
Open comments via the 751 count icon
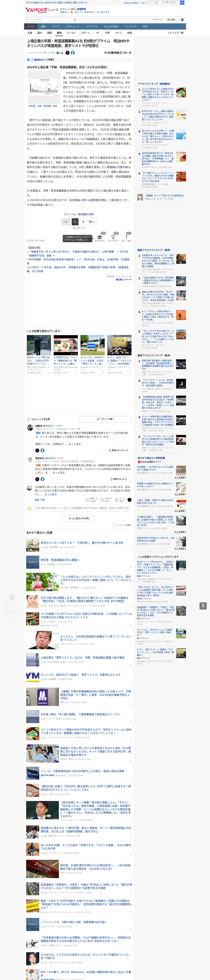coord(52,53)
